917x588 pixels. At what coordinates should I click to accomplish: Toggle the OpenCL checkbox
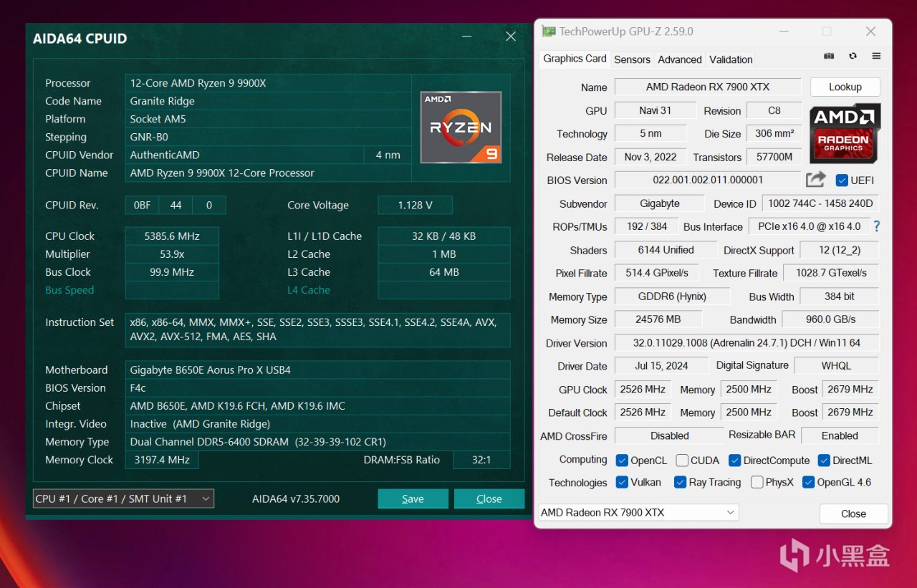tap(621, 461)
